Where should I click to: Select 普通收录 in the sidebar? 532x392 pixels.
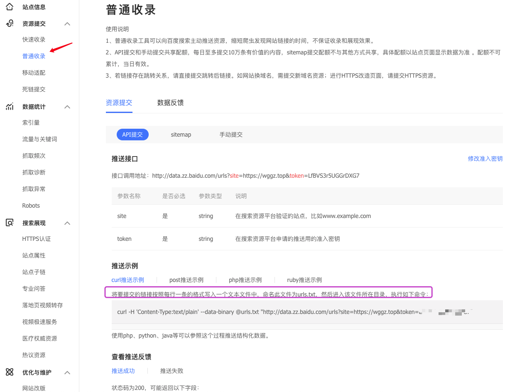34,56
